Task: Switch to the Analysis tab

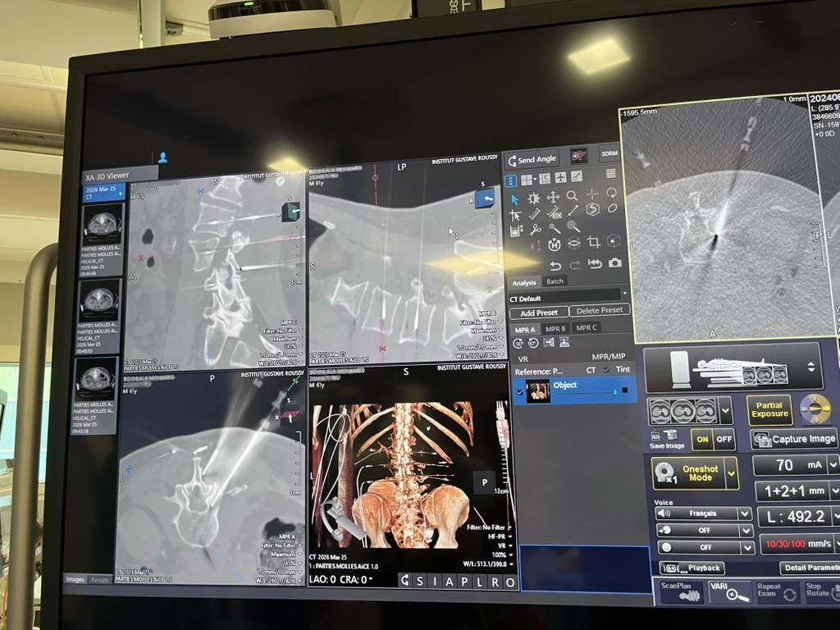Action: [x=524, y=283]
